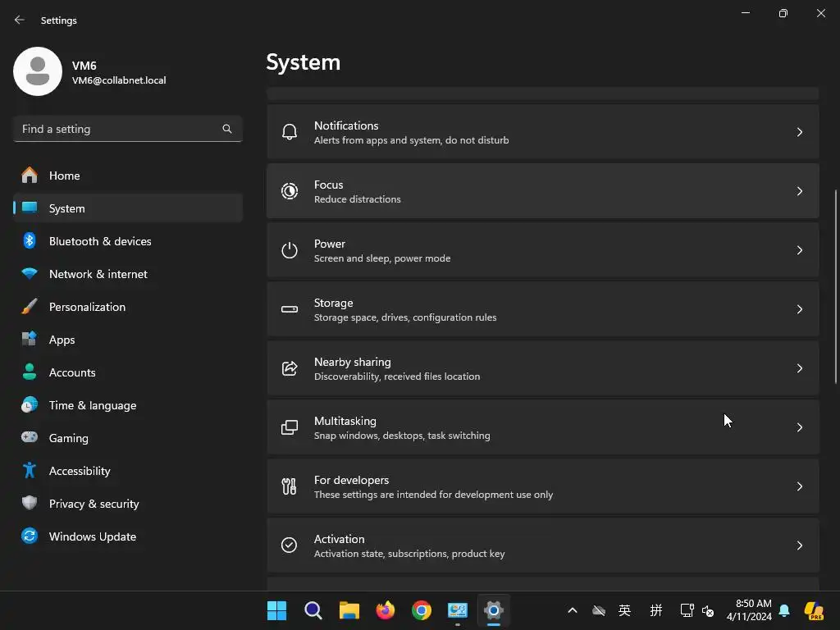Click the Pinyin input mode indicator

(x=655, y=610)
